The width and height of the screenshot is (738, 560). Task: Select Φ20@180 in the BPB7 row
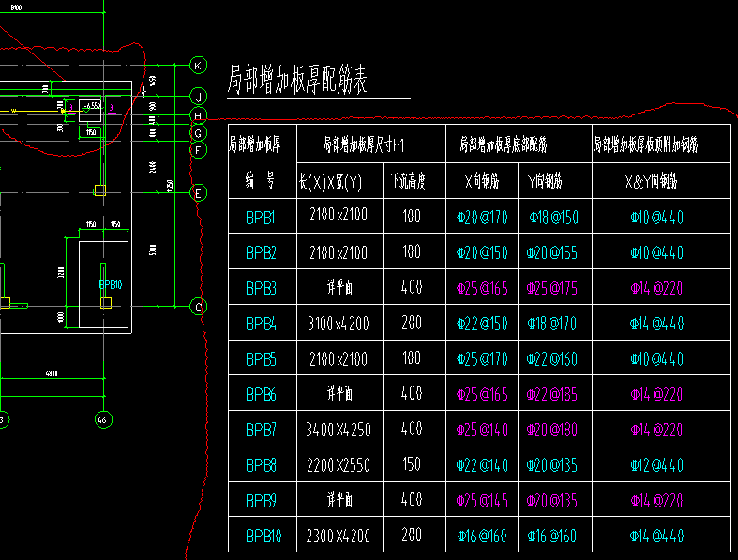551,430
